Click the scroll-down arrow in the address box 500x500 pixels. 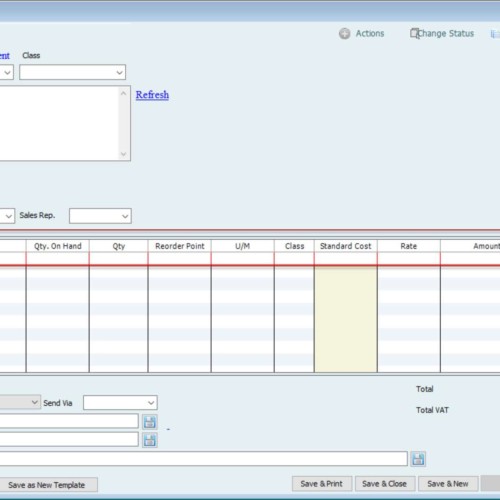pos(123,154)
